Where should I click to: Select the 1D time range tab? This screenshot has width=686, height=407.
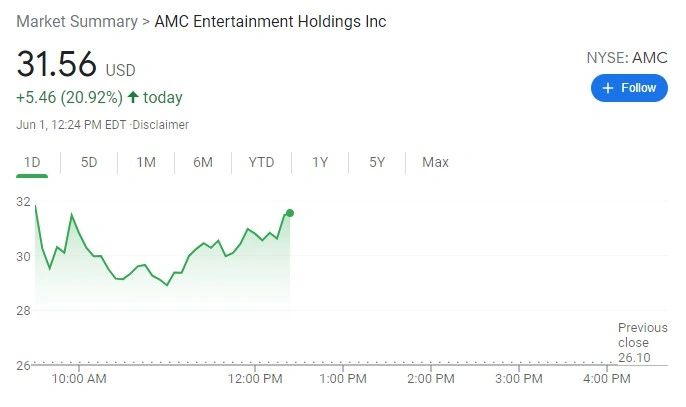point(32,162)
